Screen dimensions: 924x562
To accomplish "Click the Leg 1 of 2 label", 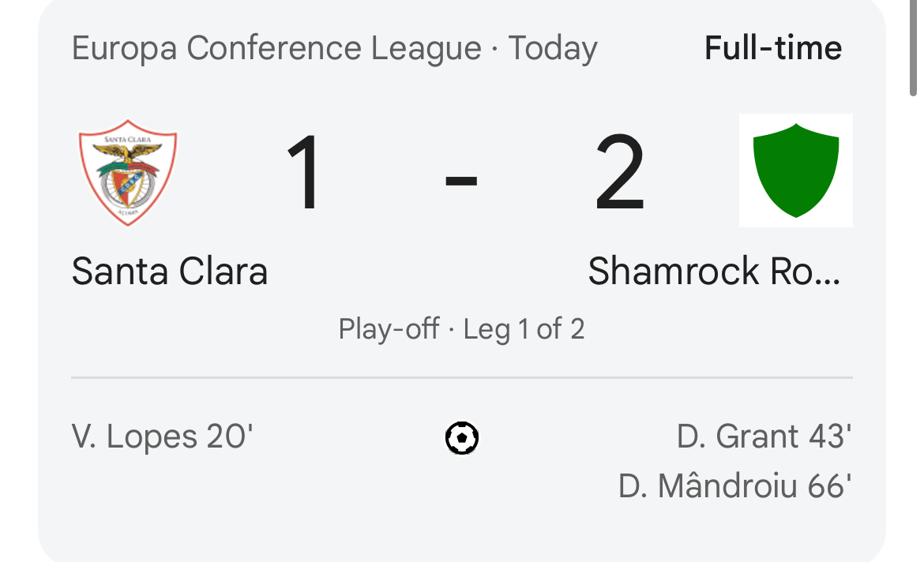I will pos(524,328).
